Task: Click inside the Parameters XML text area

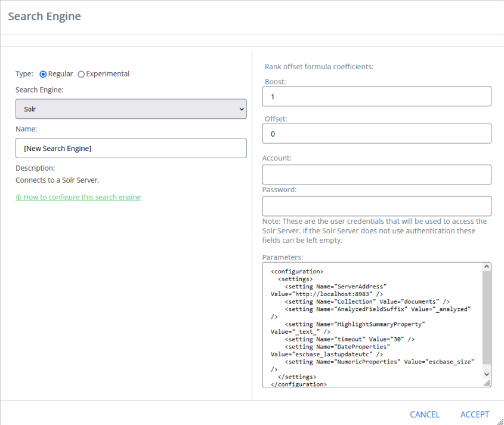Action: click(373, 325)
